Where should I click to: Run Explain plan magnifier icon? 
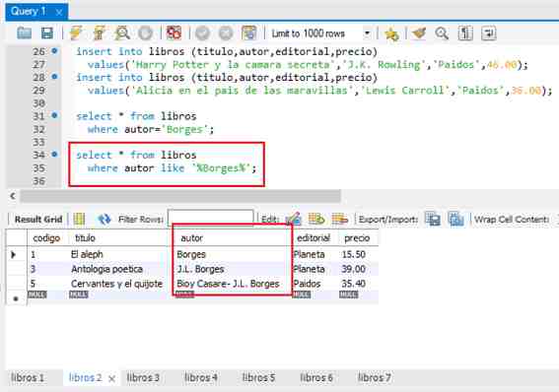point(122,33)
